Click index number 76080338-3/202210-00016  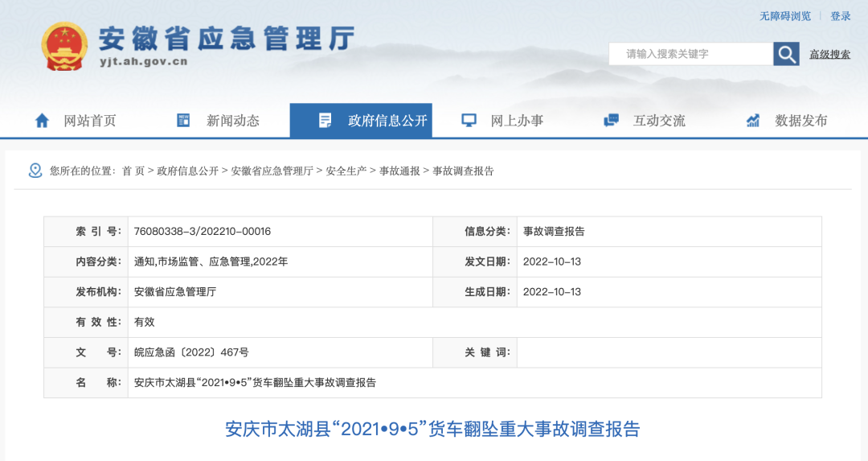[x=202, y=232]
